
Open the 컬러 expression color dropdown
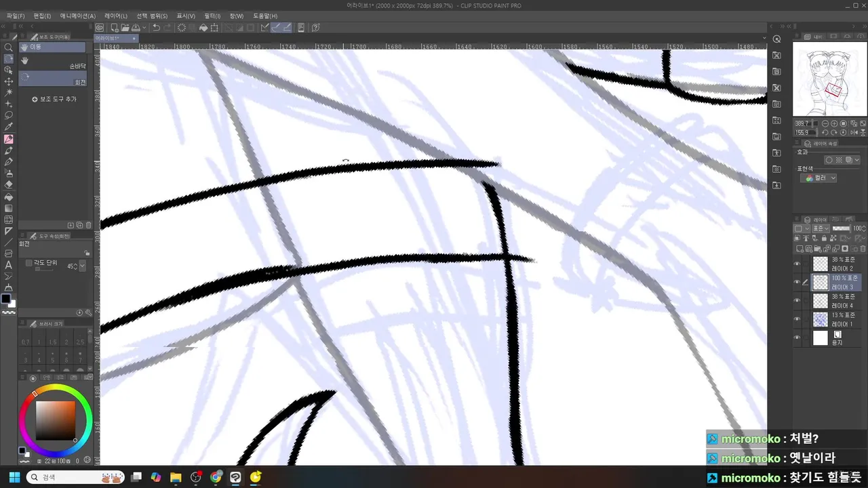818,178
